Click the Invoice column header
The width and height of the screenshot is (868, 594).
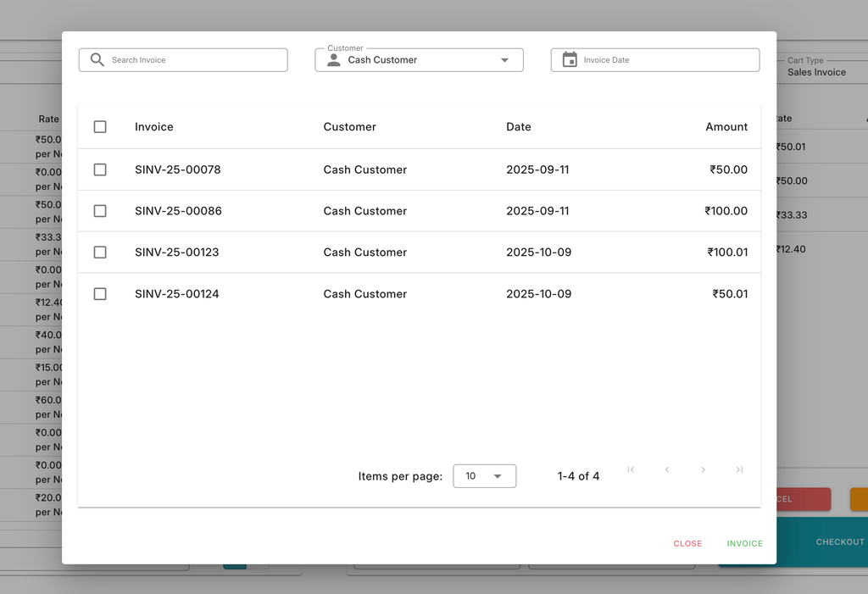point(154,127)
